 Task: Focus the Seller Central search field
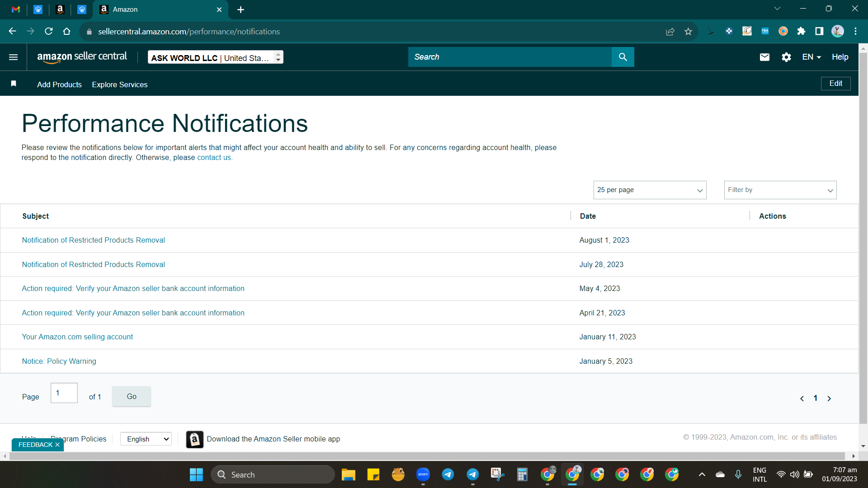(509, 57)
